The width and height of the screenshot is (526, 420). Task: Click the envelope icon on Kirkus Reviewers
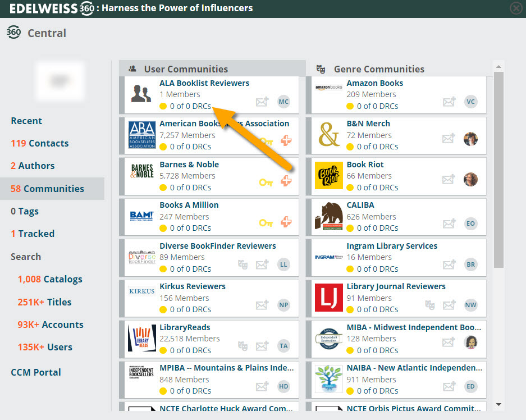pyautogui.click(x=262, y=305)
